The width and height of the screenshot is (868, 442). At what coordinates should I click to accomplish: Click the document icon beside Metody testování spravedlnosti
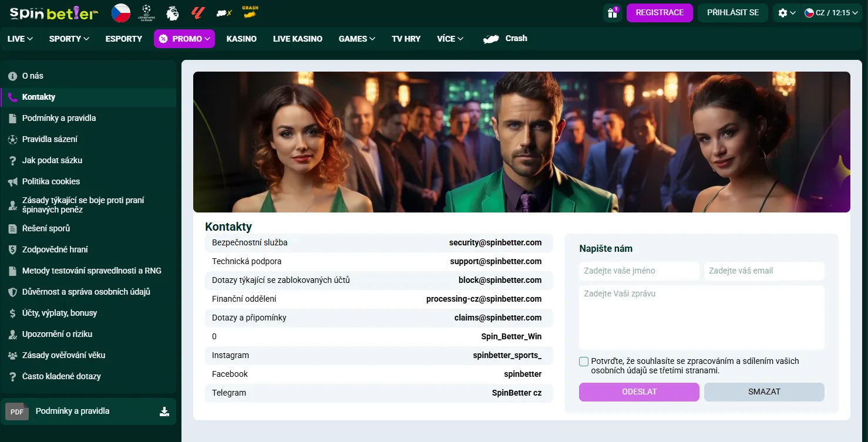pos(12,271)
